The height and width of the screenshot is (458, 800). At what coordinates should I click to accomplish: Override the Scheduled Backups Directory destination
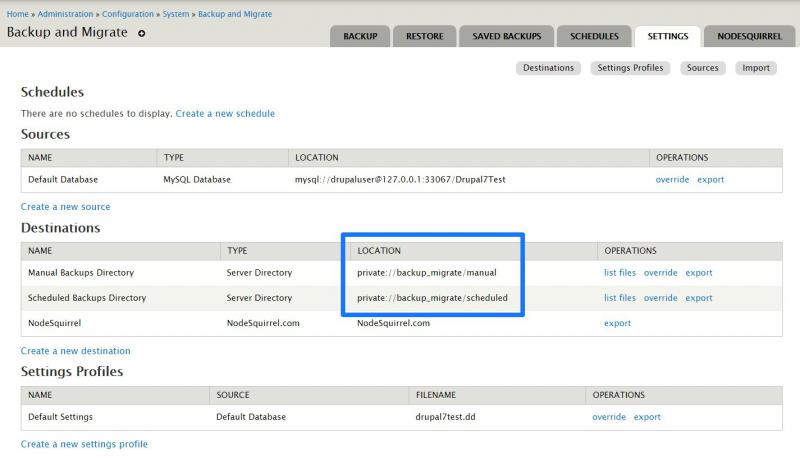660,297
